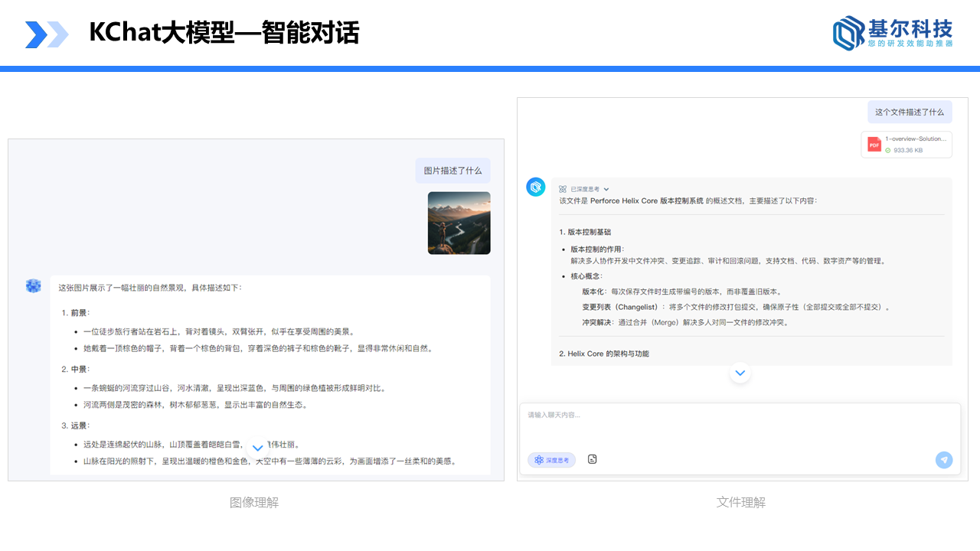Click the blue send message icon

[x=943, y=460]
